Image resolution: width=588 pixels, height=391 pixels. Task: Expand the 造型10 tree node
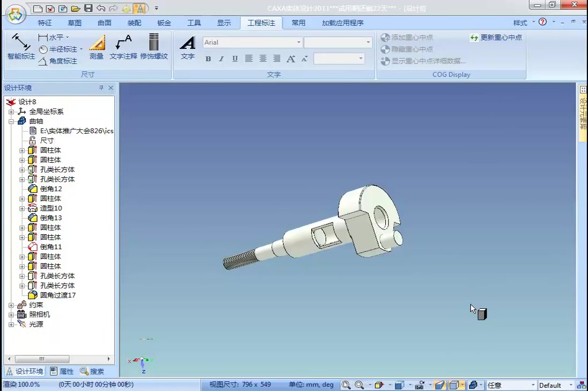22,208
